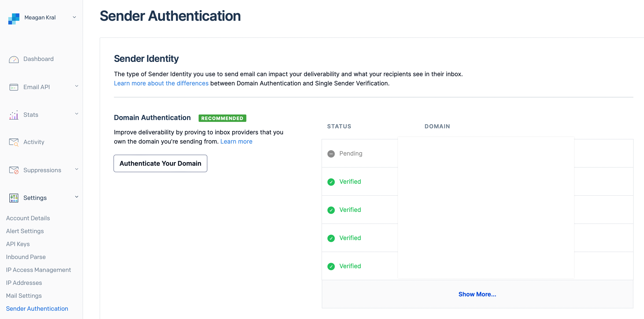Viewport: 644px width, 319px height.
Task: Open the Email API section
Action: pyautogui.click(x=36, y=87)
